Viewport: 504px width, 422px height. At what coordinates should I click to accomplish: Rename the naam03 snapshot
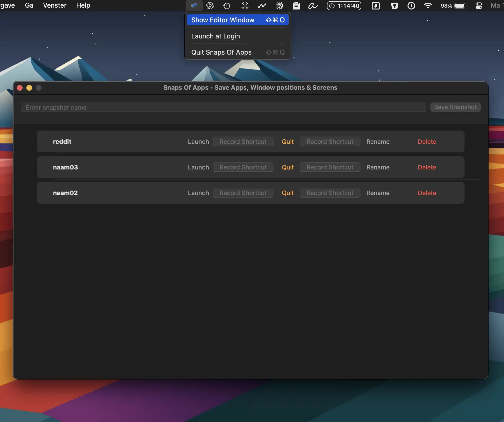coord(378,167)
